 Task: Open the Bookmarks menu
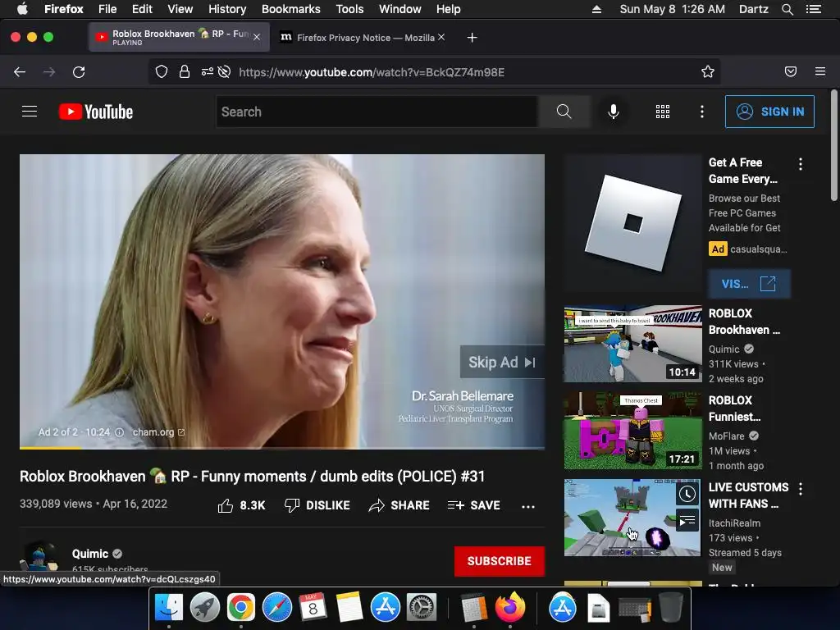pyautogui.click(x=291, y=9)
